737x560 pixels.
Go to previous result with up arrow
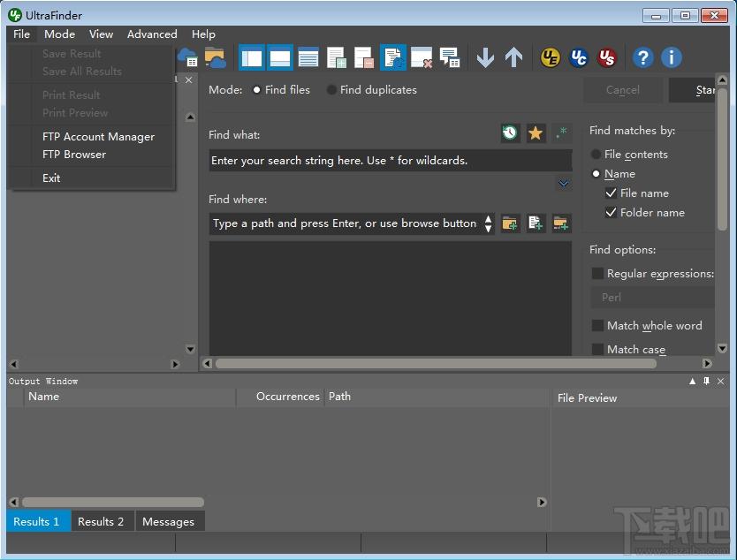(x=513, y=57)
